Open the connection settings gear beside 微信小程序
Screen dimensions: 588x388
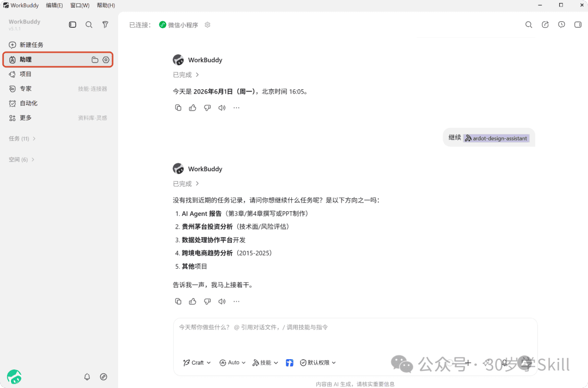[207, 24]
